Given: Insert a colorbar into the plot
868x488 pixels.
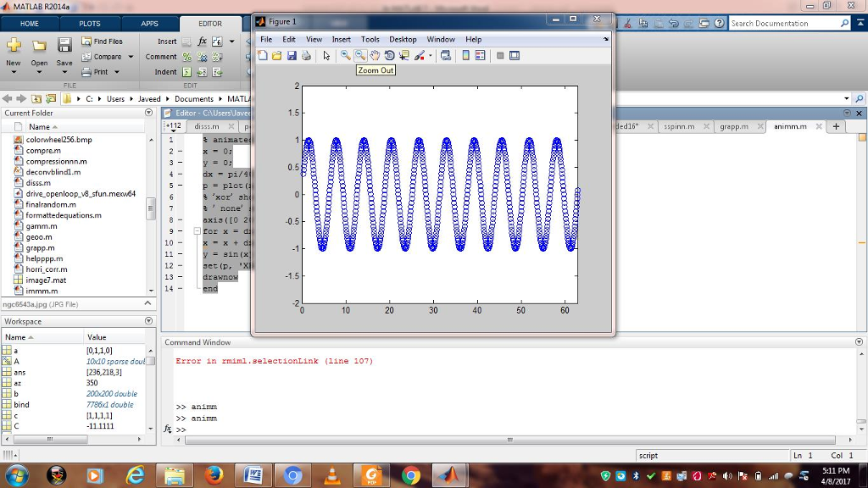Looking at the screenshot, I should point(465,56).
